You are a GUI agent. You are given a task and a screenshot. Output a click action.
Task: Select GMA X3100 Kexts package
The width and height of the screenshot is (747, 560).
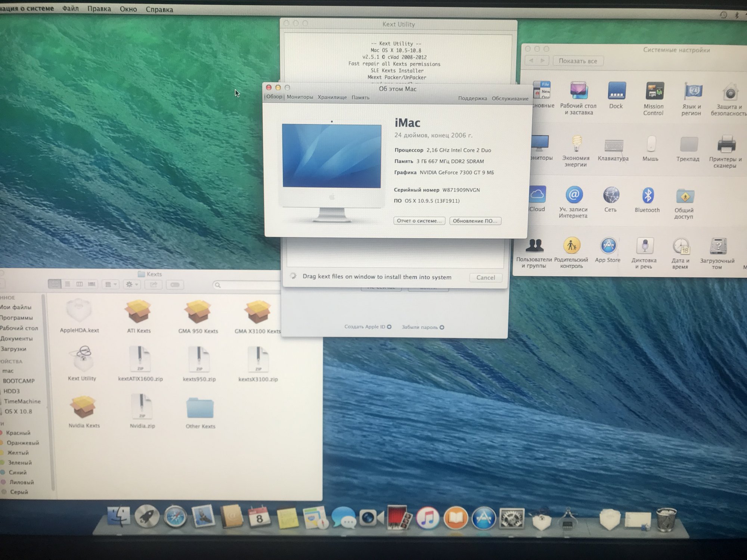click(x=257, y=317)
